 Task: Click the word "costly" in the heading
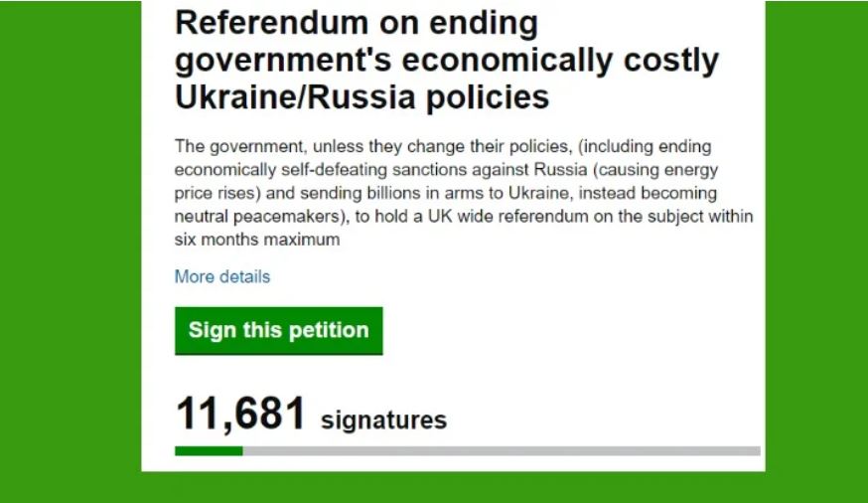(x=662, y=60)
